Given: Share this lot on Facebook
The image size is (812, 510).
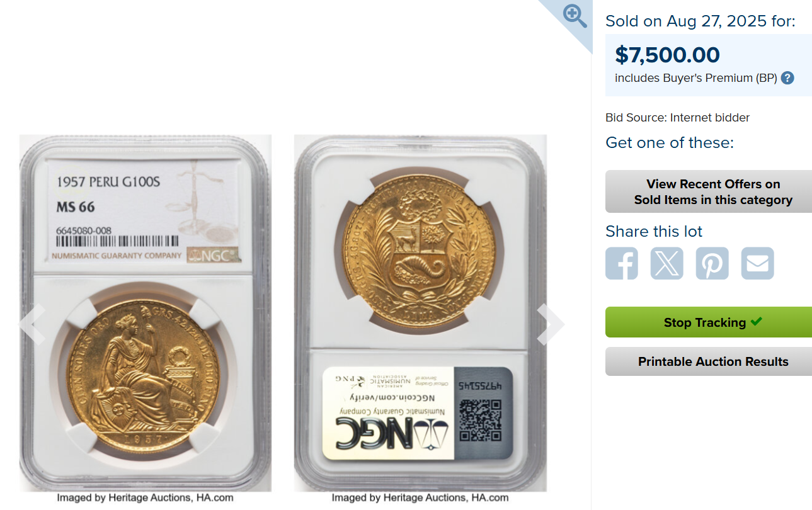Looking at the screenshot, I should coord(622,263).
